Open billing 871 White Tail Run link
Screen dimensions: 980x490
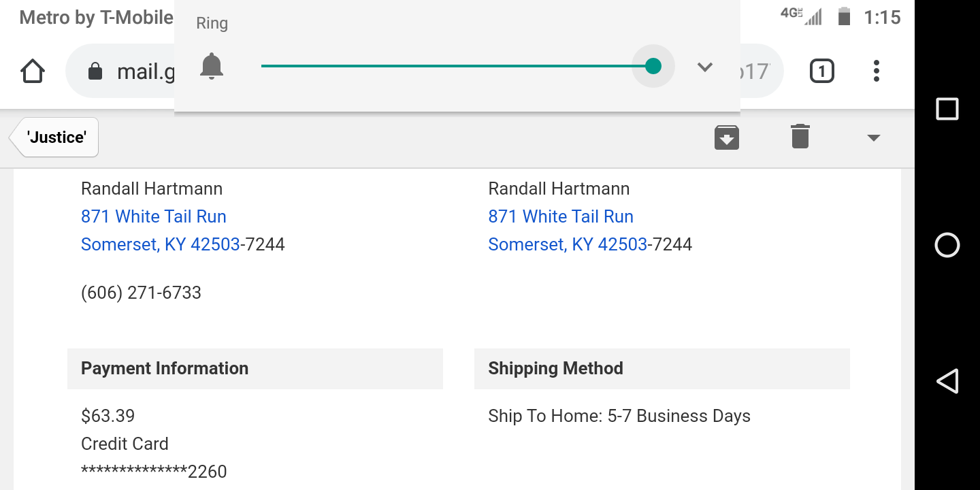tap(154, 216)
